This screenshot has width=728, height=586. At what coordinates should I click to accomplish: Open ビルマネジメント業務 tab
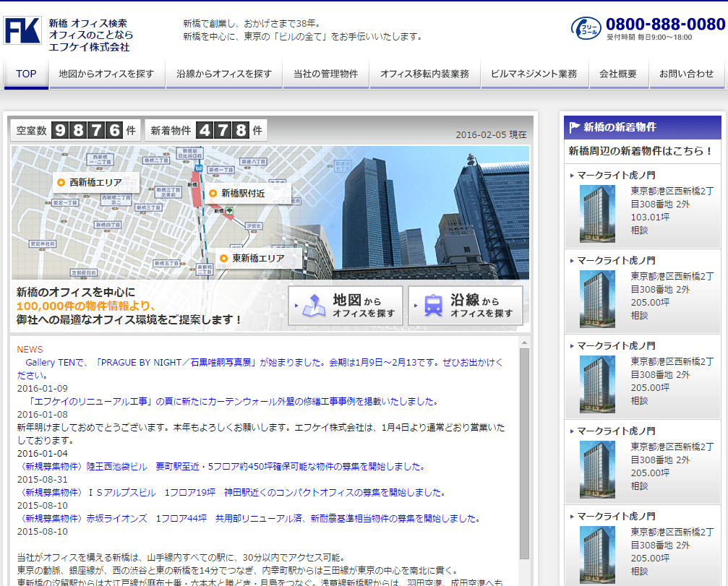click(534, 74)
